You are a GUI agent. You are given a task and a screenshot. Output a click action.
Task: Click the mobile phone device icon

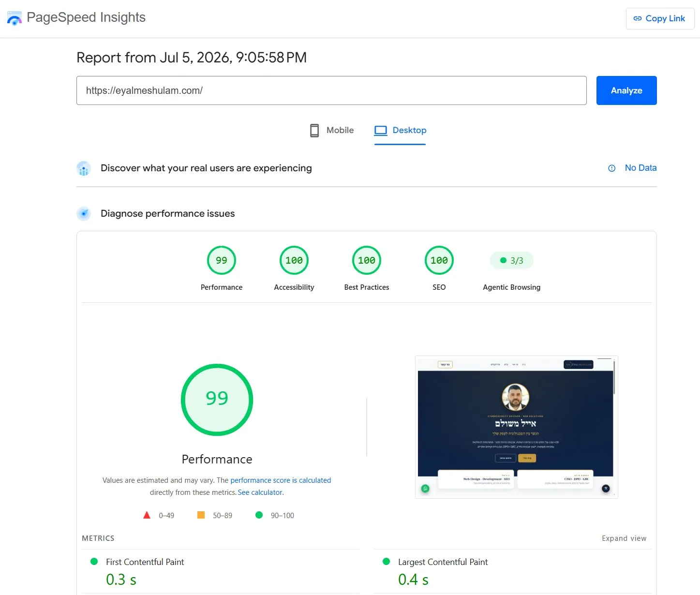point(314,131)
